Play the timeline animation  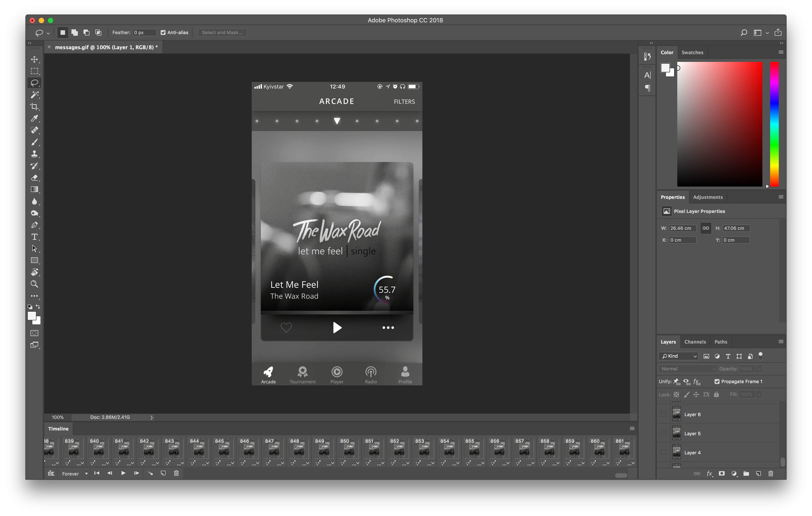tap(123, 473)
